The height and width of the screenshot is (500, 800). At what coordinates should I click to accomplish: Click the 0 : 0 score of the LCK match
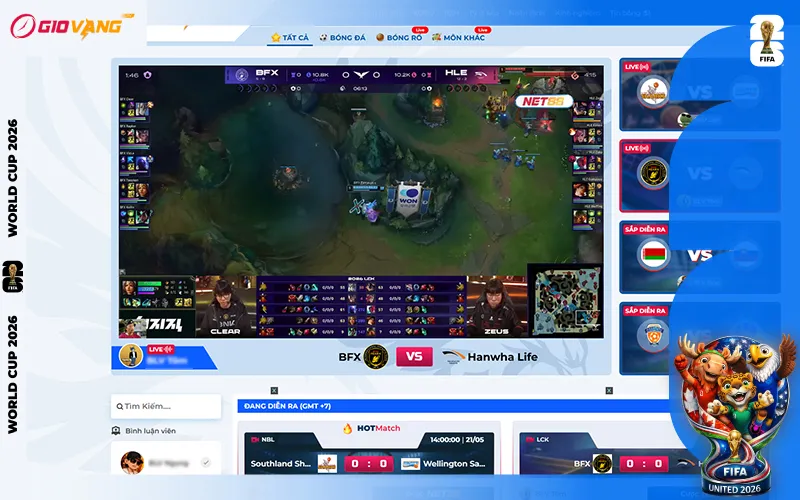(644, 464)
